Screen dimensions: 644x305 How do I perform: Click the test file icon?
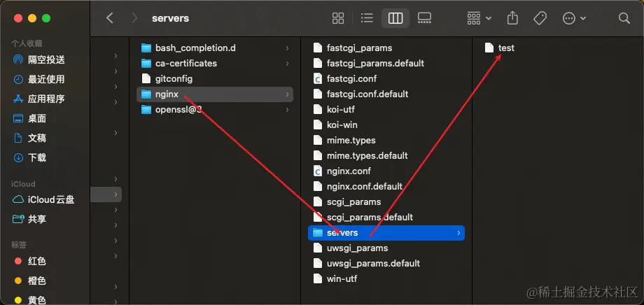489,48
